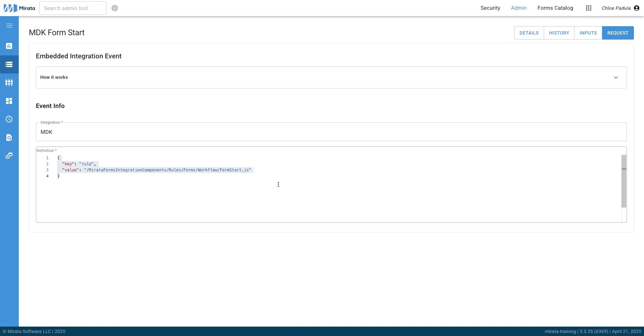Image resolution: width=644 pixels, height=336 pixels.
Task: Open the user account avatar icon
Action: click(x=637, y=8)
